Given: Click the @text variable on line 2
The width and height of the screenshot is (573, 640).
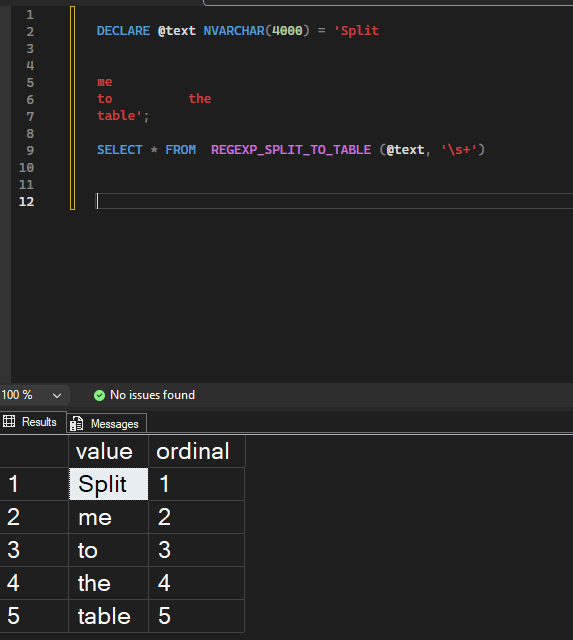Looking at the screenshot, I should (x=177, y=31).
